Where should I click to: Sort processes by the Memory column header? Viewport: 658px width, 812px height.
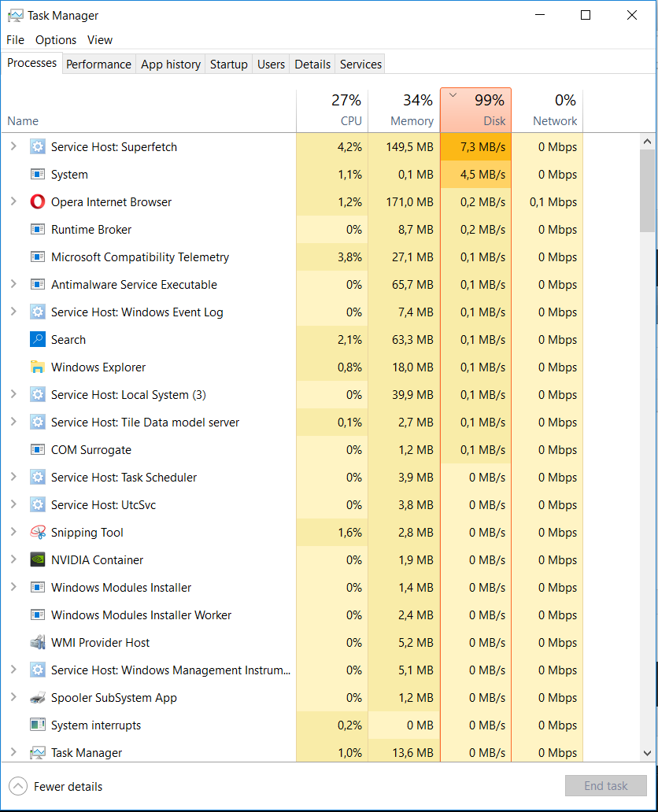[404, 110]
